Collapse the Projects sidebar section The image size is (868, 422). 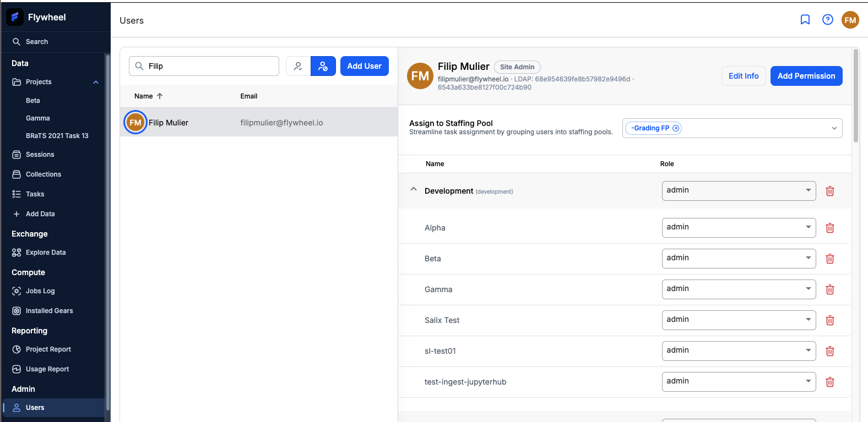pos(96,82)
